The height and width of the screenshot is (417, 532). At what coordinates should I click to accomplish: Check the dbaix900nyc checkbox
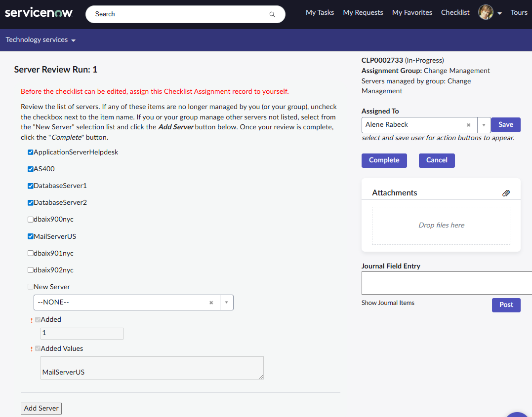tap(31, 219)
